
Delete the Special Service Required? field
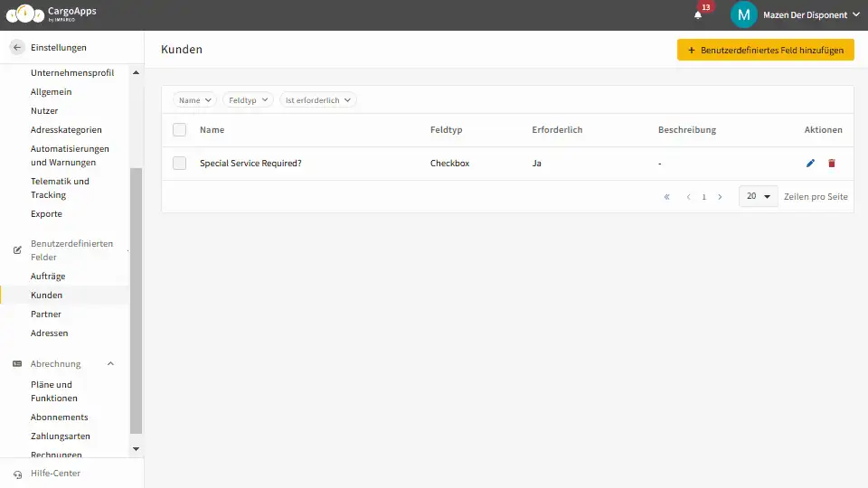pyautogui.click(x=832, y=164)
